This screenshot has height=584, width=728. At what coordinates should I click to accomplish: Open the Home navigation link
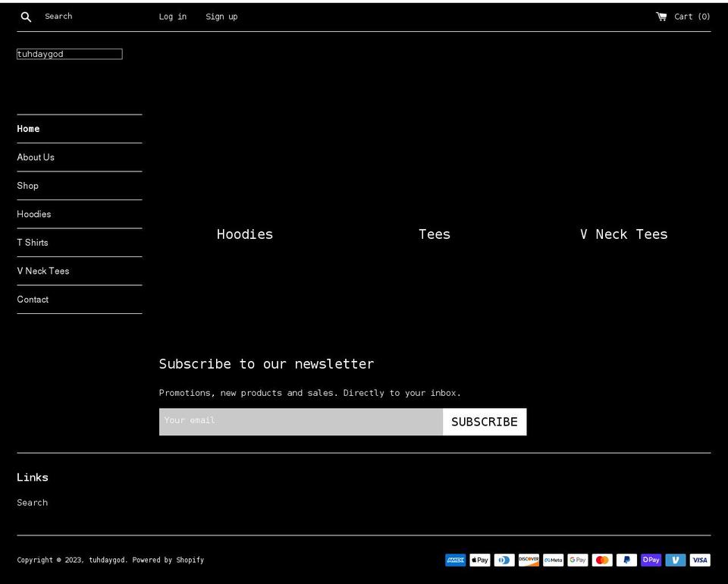(x=28, y=129)
